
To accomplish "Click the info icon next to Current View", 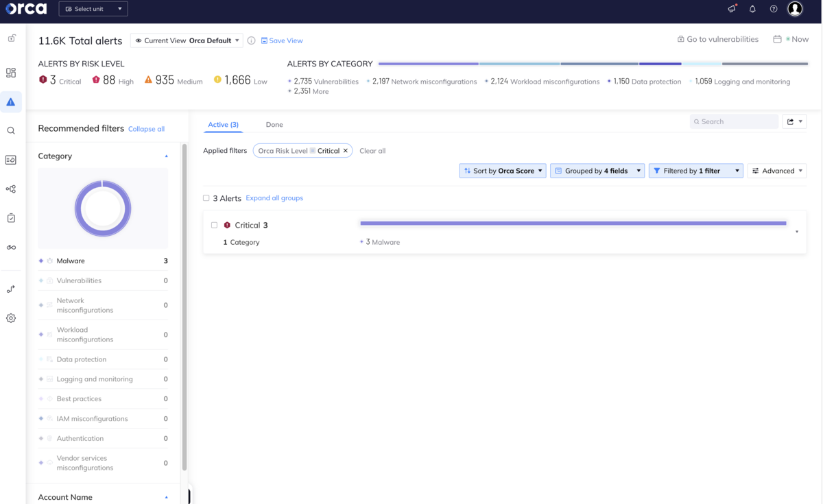I will [x=252, y=40].
